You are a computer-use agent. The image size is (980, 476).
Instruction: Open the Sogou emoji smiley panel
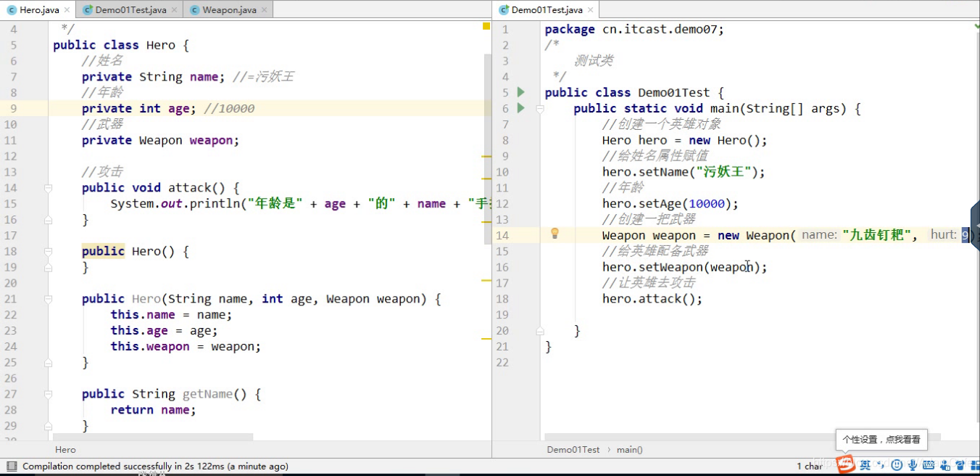pos(897,464)
